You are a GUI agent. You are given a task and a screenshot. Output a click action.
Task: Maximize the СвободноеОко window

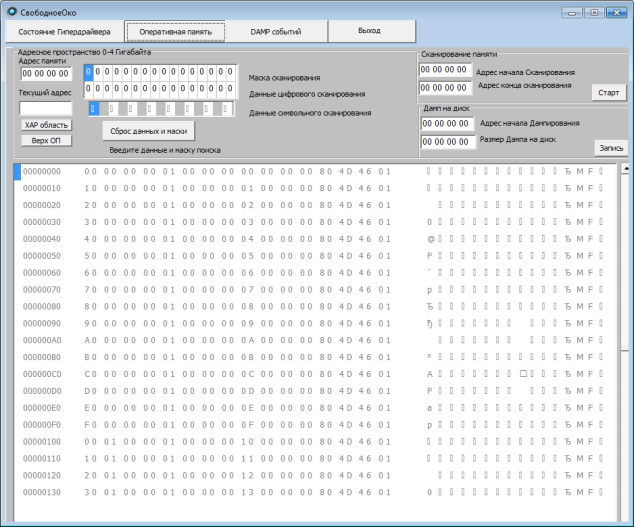[x=595, y=12]
